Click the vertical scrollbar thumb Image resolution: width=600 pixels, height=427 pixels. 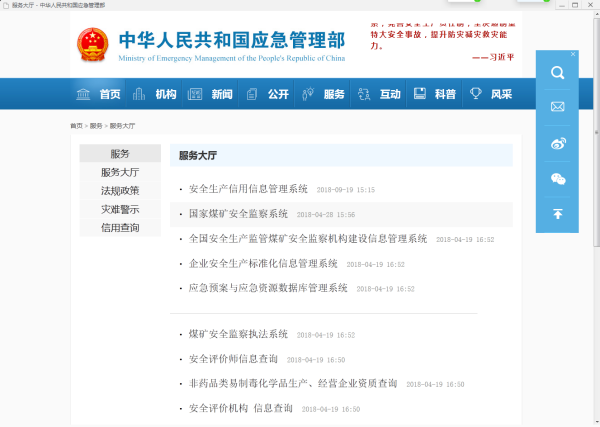596,132
